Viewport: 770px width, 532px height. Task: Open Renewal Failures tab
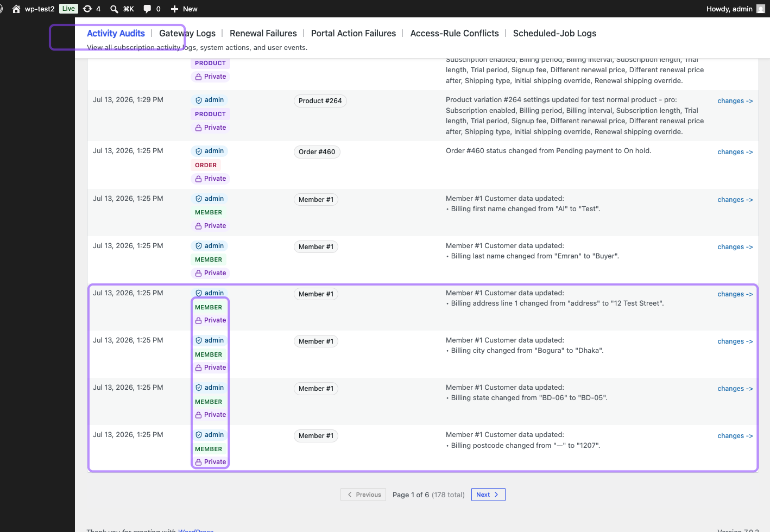coord(263,33)
